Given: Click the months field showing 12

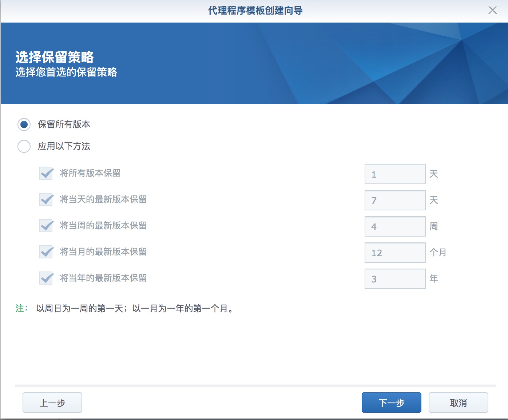Looking at the screenshot, I should click(395, 253).
